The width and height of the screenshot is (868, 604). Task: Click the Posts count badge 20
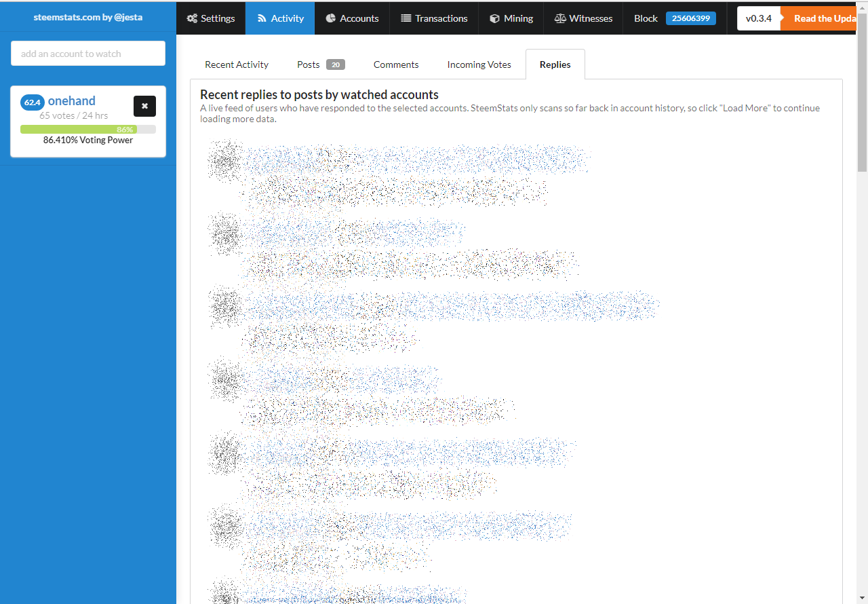coord(336,64)
